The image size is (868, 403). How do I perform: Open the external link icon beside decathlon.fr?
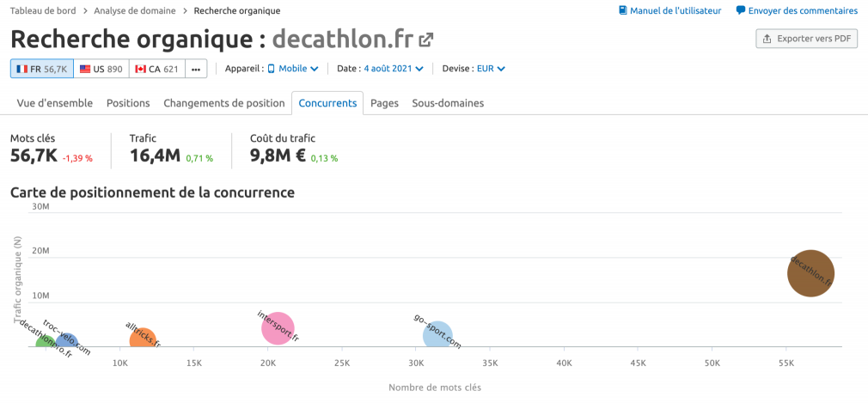coord(425,40)
